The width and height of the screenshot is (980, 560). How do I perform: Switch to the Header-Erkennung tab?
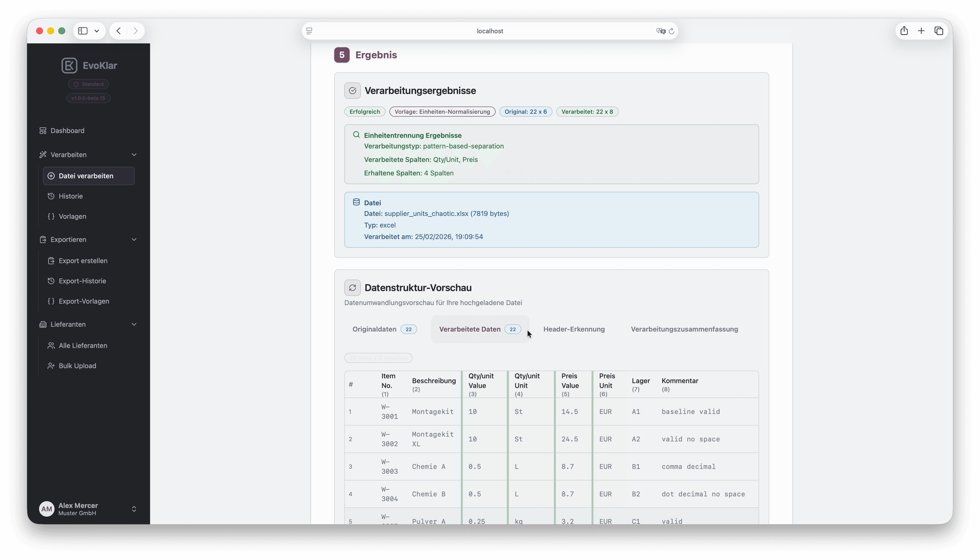point(573,329)
